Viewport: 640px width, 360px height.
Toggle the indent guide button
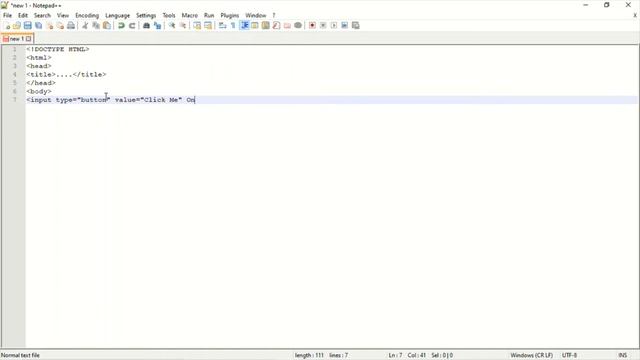pos(244,26)
